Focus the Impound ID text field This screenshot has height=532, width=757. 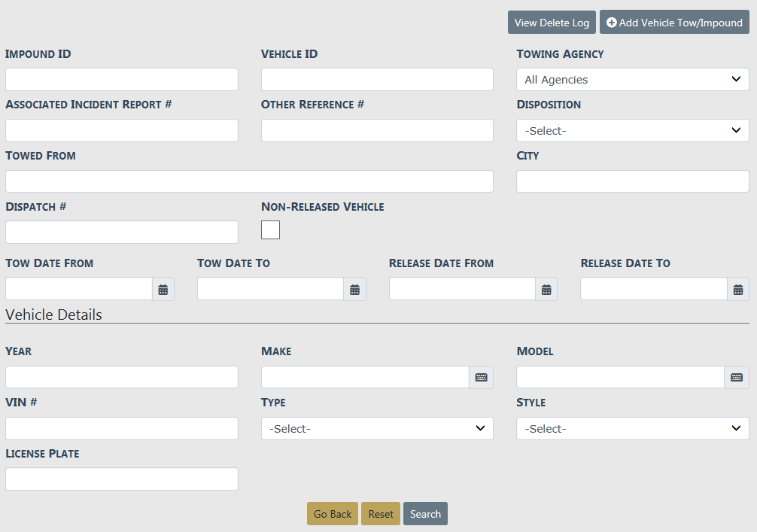point(122,80)
